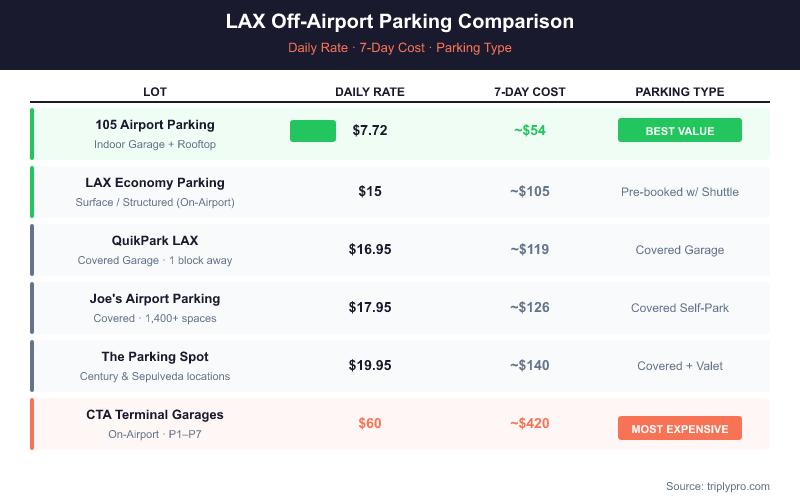Click the QuikPark LAX lot name
Screen dimensions: 800x500
pos(155,241)
